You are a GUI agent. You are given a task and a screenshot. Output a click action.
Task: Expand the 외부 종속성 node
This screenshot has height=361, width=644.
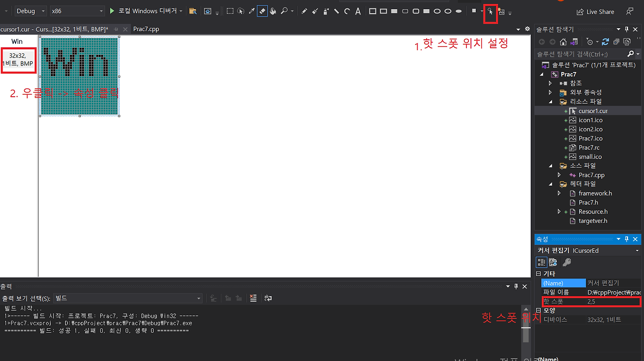pos(550,92)
